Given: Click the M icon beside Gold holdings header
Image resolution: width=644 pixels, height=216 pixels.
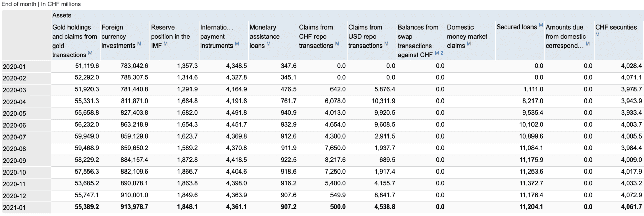Looking at the screenshot, I should click(x=90, y=53).
